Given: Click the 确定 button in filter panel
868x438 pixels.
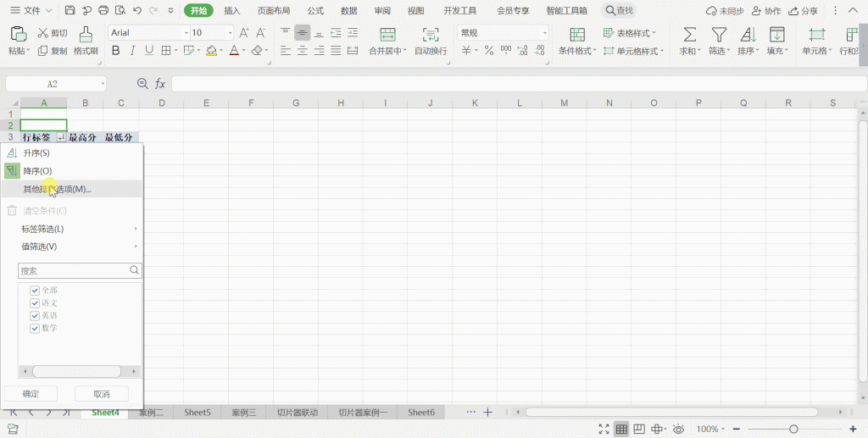Looking at the screenshot, I should 31,394.
